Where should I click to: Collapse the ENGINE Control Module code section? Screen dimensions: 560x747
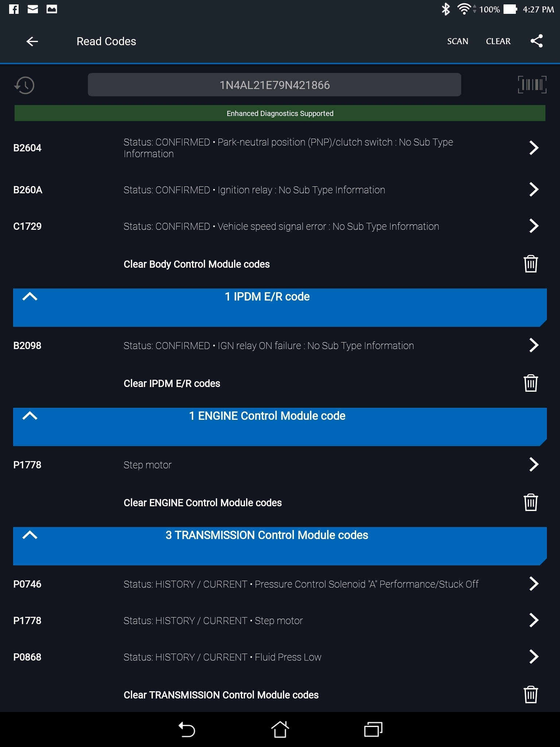[30, 416]
